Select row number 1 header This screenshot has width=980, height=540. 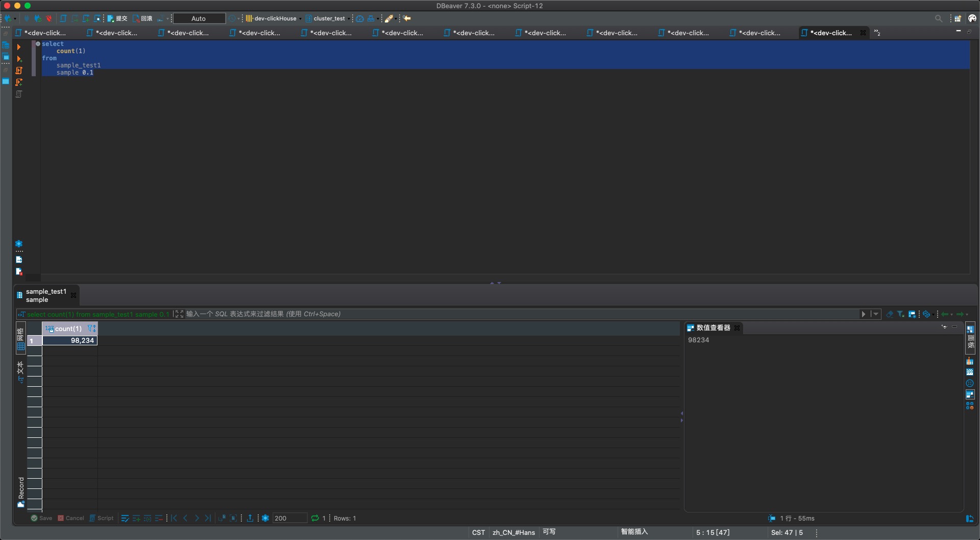[35, 341]
